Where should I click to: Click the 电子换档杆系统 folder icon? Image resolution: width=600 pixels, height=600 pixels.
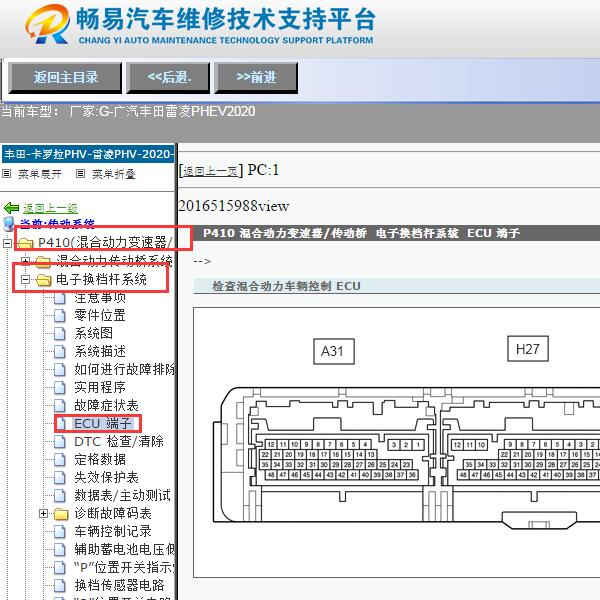click(x=43, y=280)
